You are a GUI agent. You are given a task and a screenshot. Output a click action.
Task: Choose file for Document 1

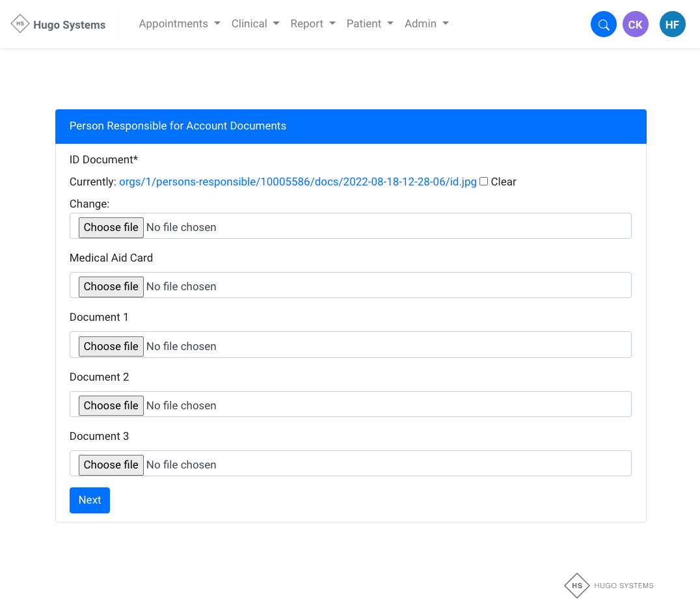[x=111, y=346]
